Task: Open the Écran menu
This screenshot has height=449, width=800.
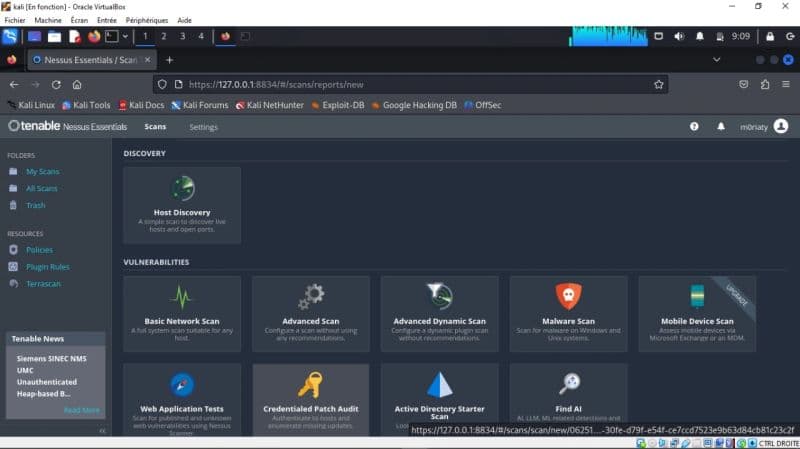Action: (79, 20)
